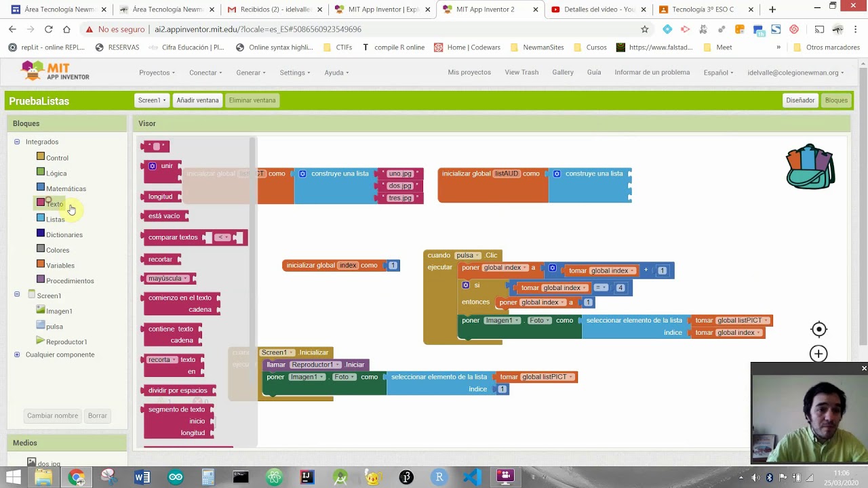
Task: Select the Variables blocks category
Action: 60,266
